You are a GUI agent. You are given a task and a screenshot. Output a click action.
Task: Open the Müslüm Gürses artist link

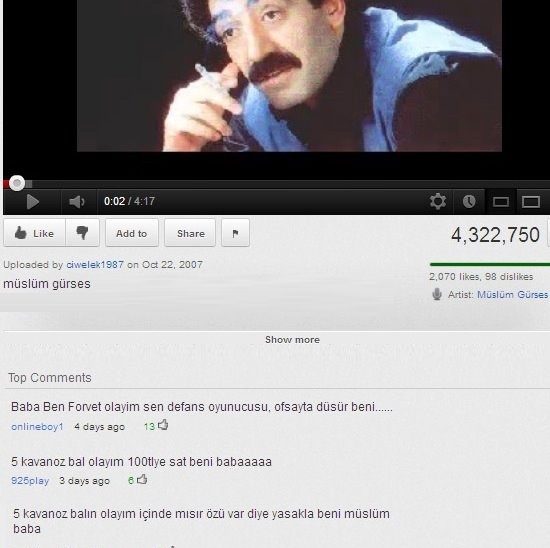(512, 294)
